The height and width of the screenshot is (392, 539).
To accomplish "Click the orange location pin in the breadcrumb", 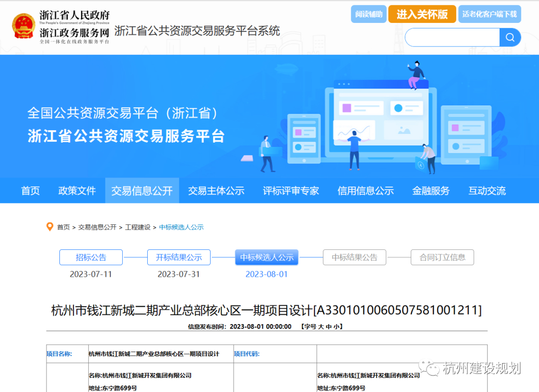I will pyautogui.click(x=50, y=227).
